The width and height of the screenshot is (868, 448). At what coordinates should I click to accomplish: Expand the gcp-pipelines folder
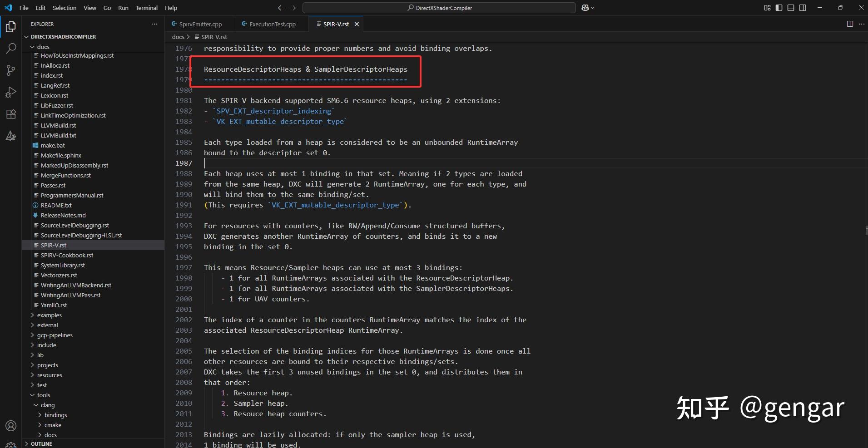tap(93, 335)
